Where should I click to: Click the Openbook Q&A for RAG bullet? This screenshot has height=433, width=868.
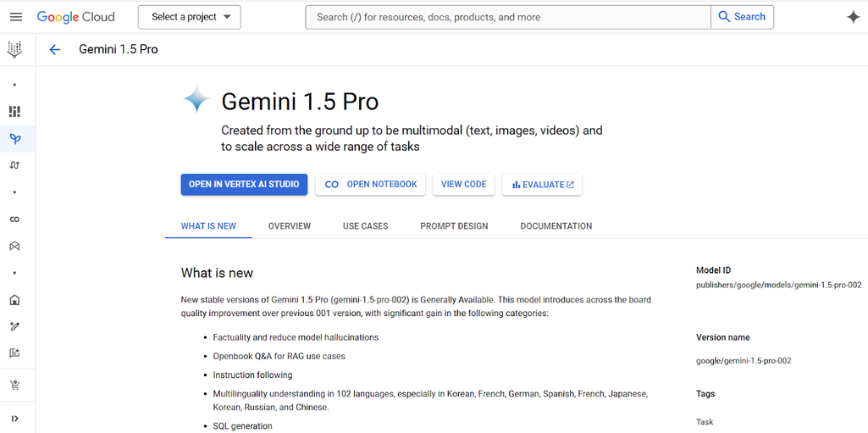coord(279,356)
